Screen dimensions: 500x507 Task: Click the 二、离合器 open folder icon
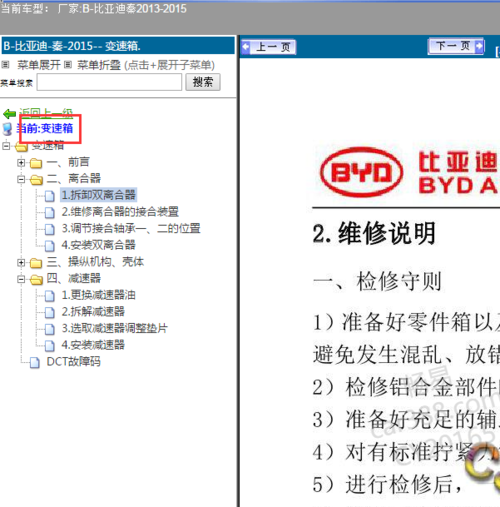tap(36, 179)
